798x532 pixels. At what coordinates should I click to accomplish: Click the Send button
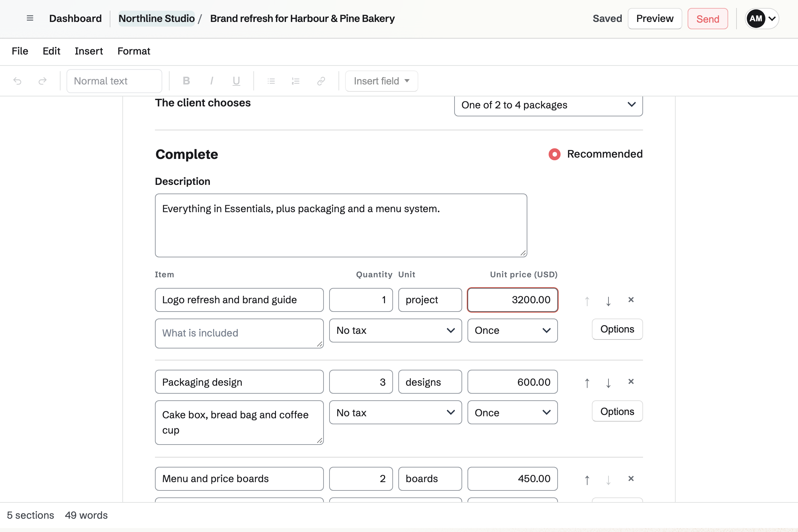[x=708, y=19]
